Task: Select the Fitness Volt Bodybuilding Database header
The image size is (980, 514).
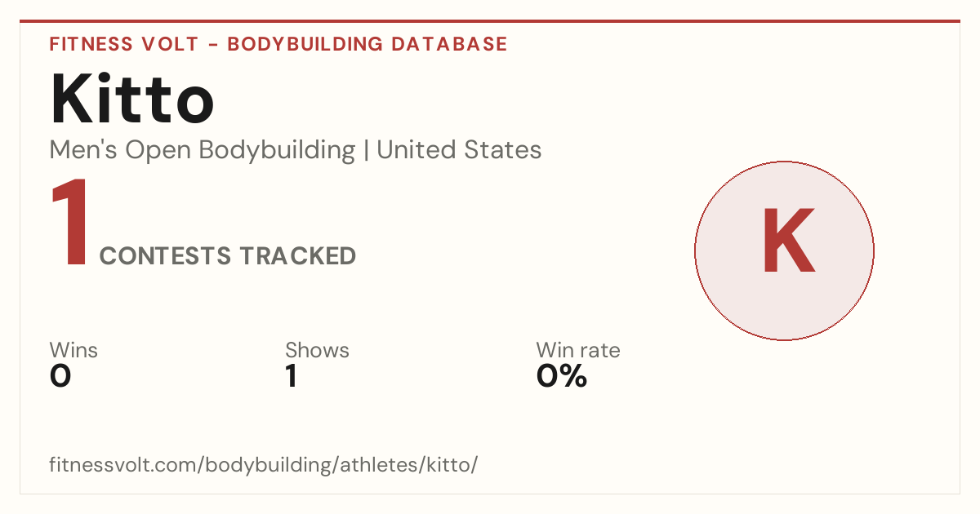Action: 278,44
